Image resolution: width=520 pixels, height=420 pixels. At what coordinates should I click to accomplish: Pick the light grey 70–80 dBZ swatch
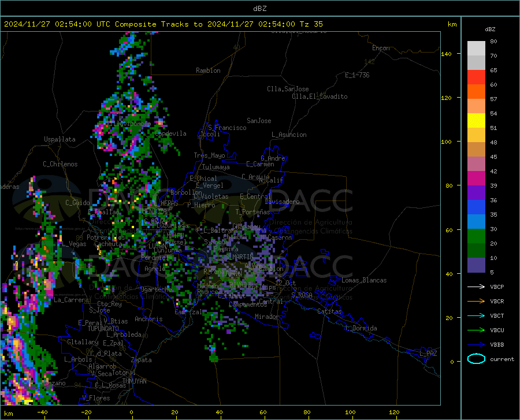point(476,49)
